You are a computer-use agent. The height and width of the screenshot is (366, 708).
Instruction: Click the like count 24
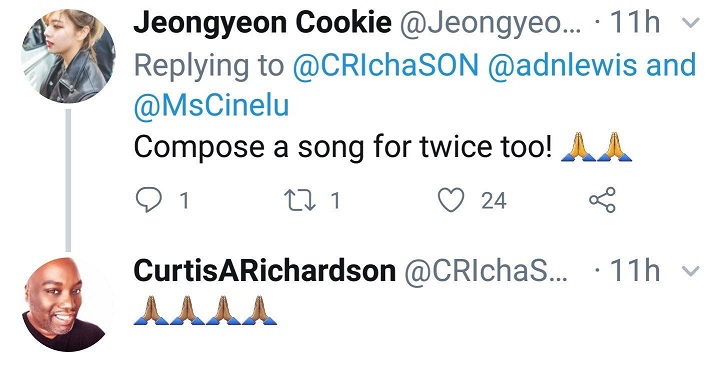pos(494,201)
